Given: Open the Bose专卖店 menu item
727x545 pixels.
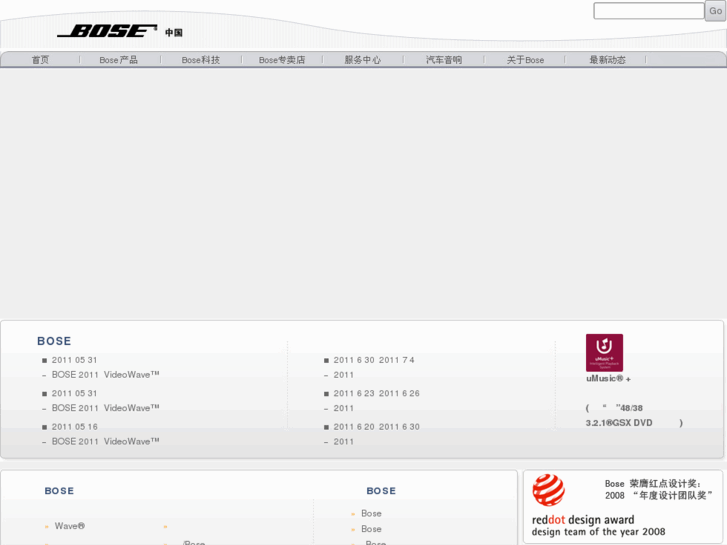Looking at the screenshot, I should tap(282, 60).
